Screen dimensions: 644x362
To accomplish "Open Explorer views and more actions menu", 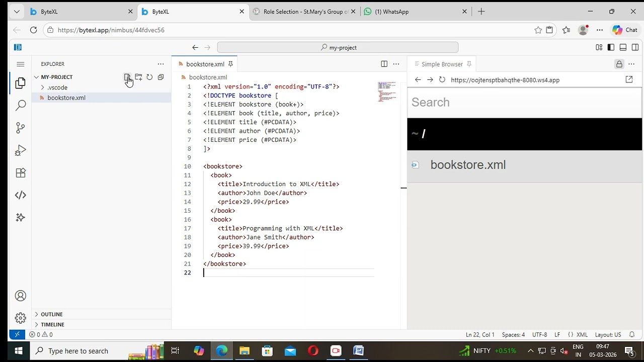I will (x=160, y=64).
